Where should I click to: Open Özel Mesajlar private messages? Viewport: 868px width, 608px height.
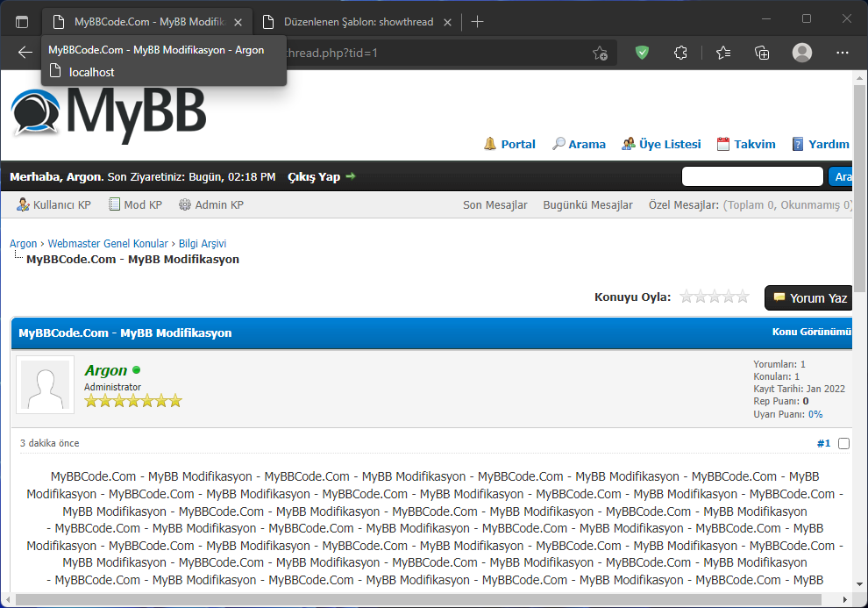click(x=684, y=205)
